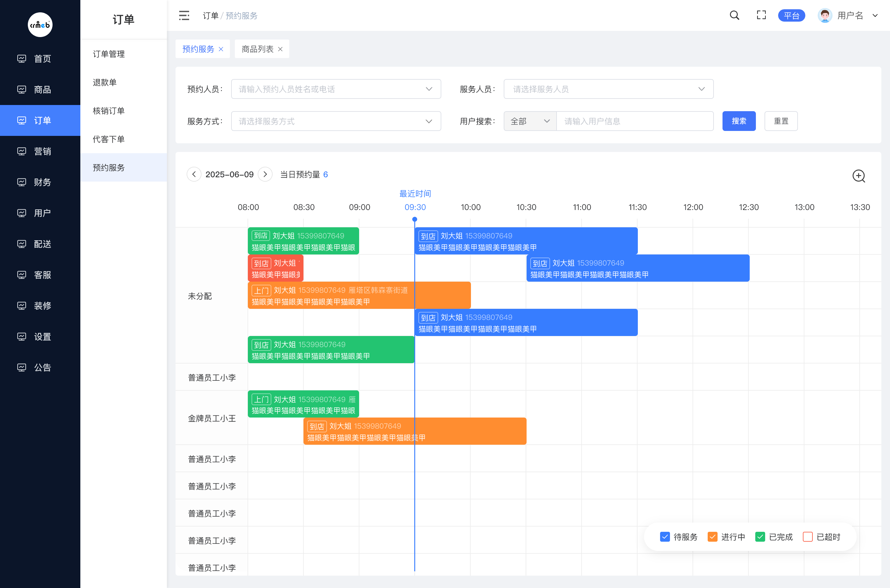Go to previous day arrow
Viewport: 890px width, 588px height.
coord(194,174)
